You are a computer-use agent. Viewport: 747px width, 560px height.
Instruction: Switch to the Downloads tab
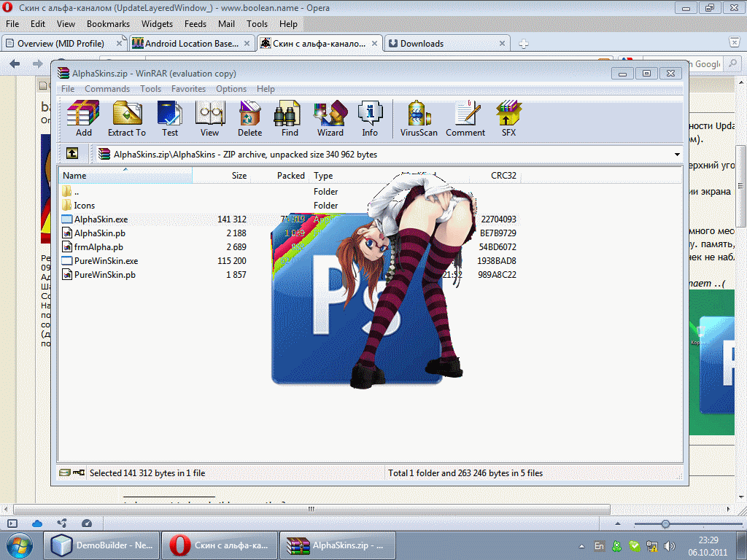point(422,44)
